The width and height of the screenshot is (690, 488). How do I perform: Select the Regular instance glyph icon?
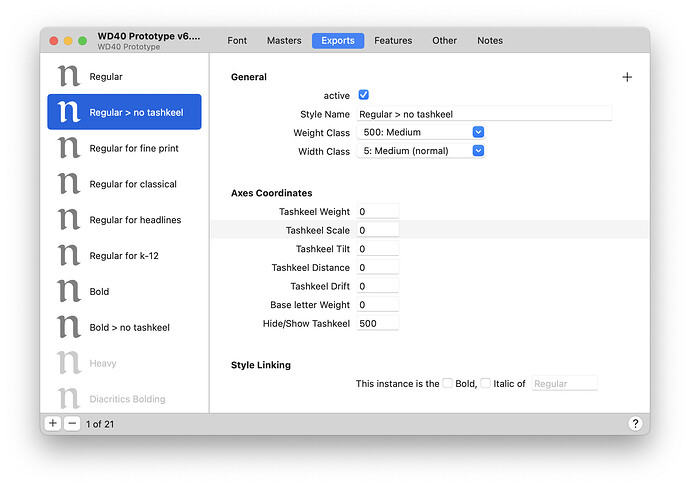tap(68, 77)
